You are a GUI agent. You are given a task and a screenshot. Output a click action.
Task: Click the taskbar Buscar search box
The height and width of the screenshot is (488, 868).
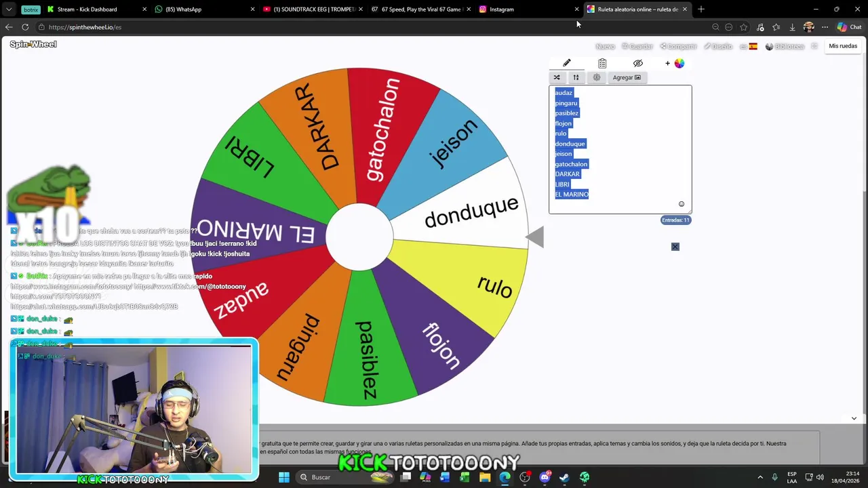344,477
